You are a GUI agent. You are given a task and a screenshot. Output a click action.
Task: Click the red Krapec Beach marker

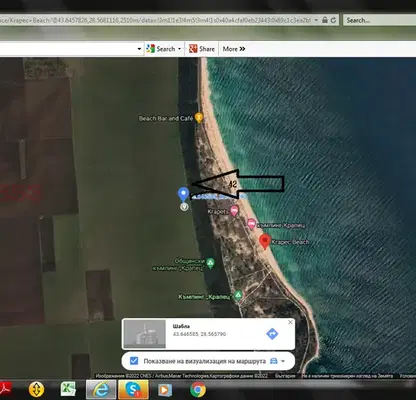coord(265,241)
